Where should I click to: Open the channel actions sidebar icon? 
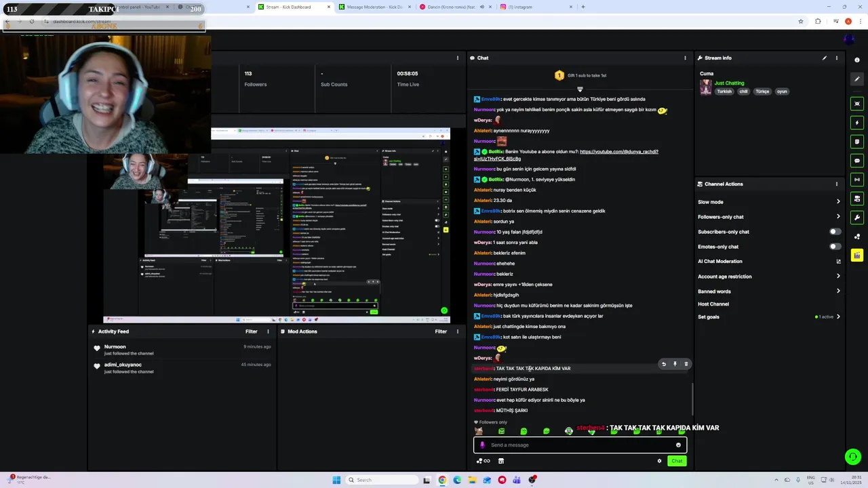point(857,199)
